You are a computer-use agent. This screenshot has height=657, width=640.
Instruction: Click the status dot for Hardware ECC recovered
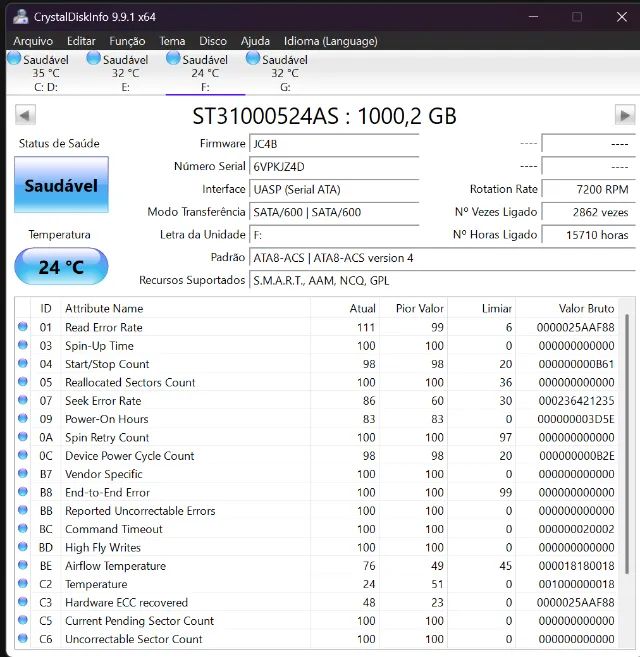(23, 602)
